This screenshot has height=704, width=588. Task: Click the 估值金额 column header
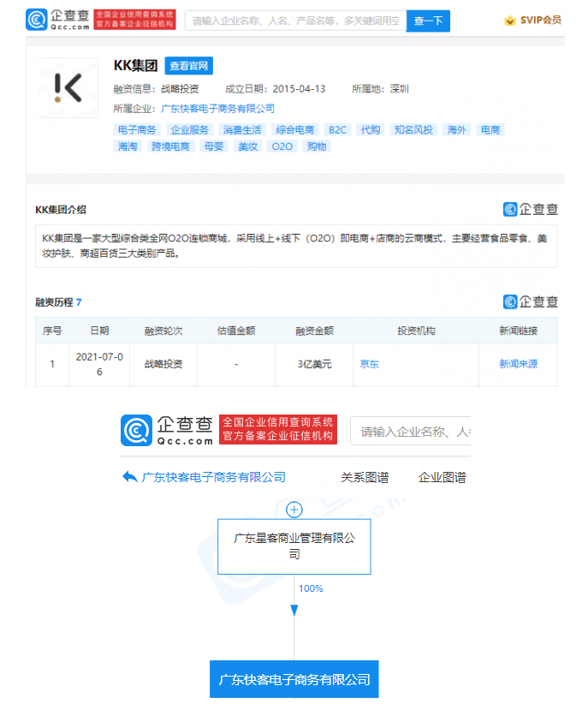point(236,331)
